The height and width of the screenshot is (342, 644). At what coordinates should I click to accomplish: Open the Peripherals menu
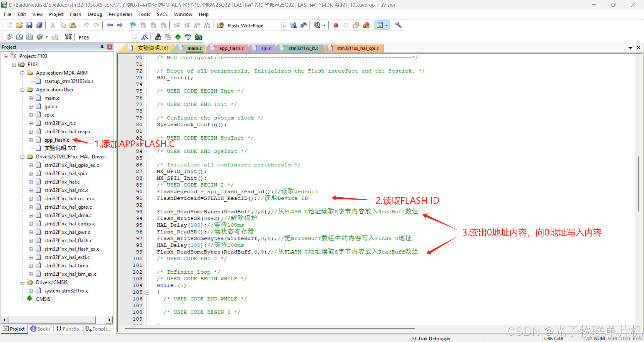[x=120, y=14]
